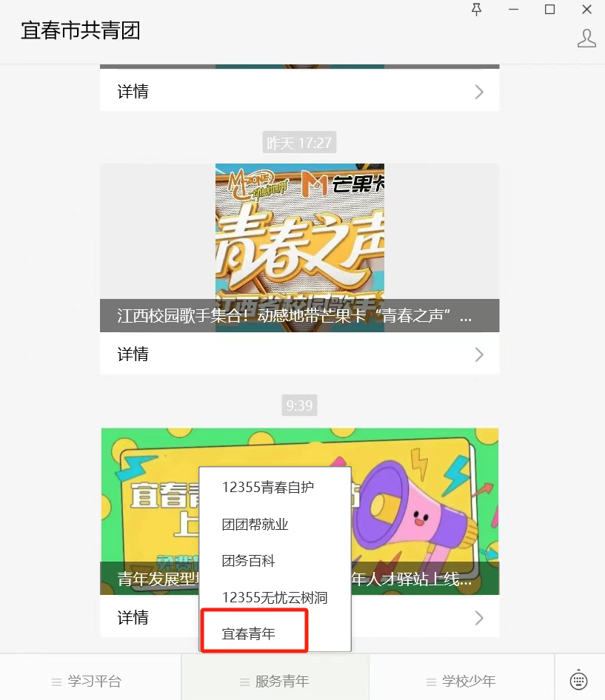Open the account profile icon

click(x=586, y=38)
